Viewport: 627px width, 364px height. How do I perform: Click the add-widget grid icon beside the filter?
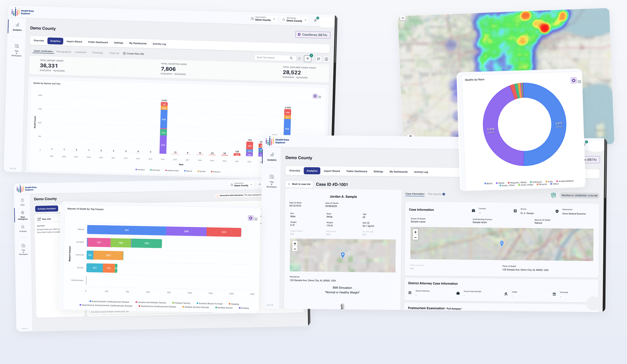pos(318,59)
